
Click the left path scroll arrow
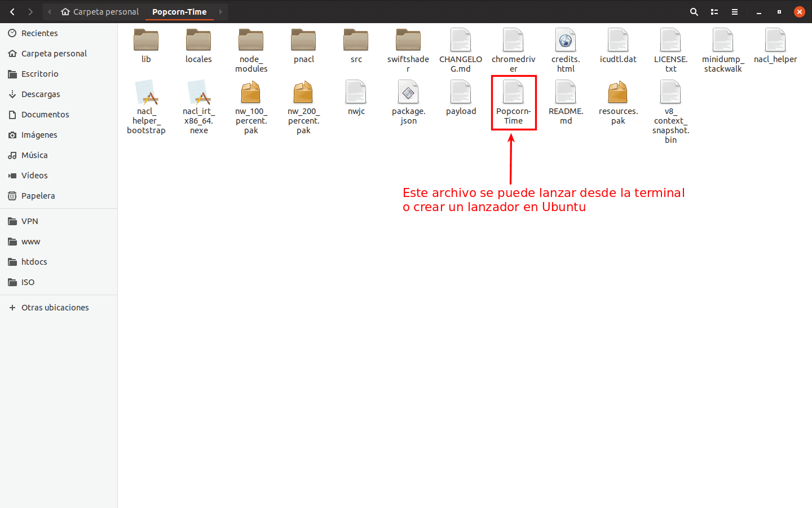click(50, 11)
